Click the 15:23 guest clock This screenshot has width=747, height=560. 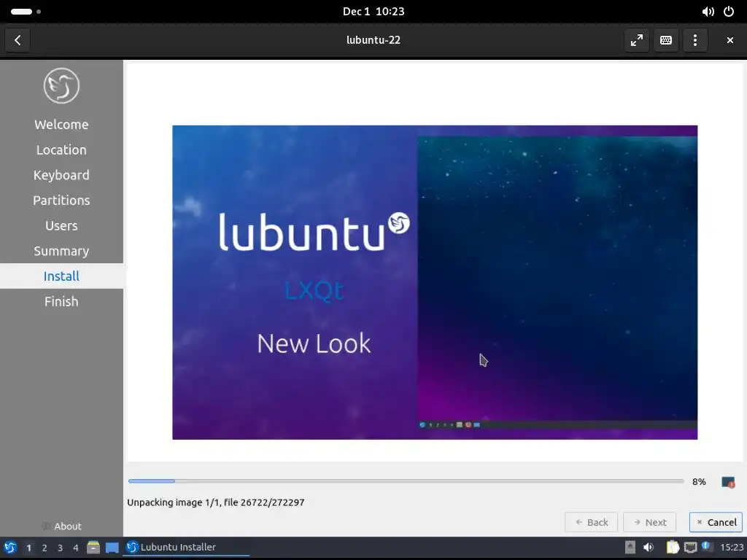731,548
